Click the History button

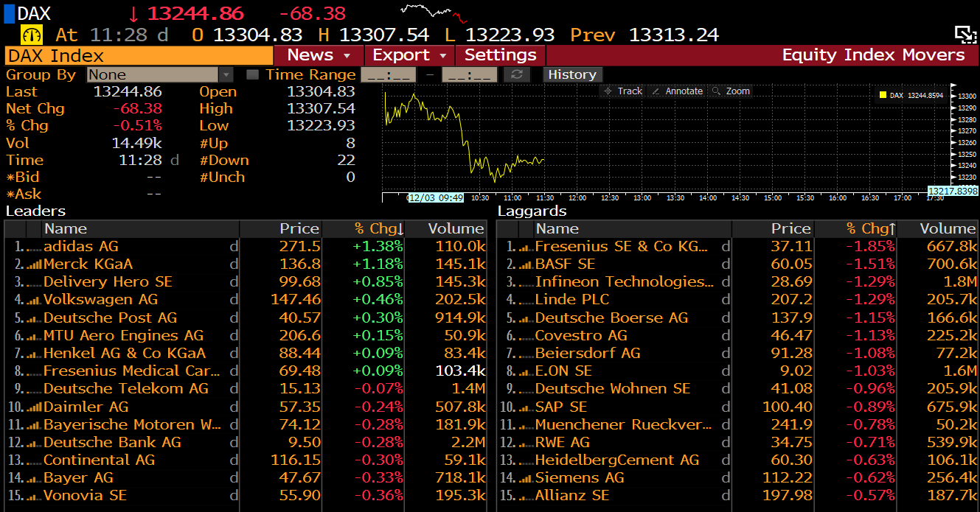(572, 74)
